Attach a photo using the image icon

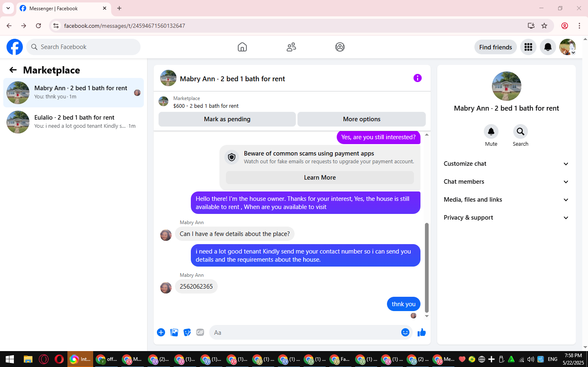[174, 332]
